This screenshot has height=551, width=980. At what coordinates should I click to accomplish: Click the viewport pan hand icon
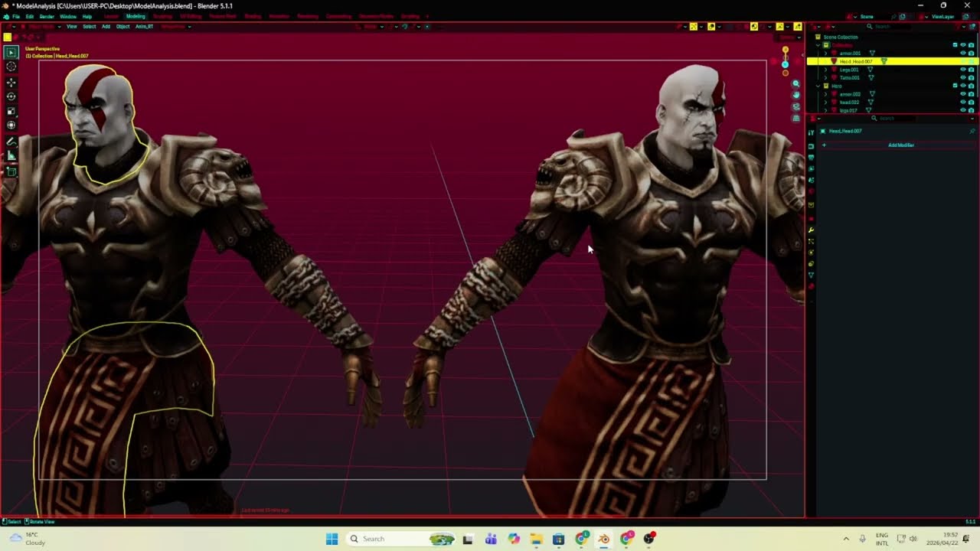[x=796, y=95]
